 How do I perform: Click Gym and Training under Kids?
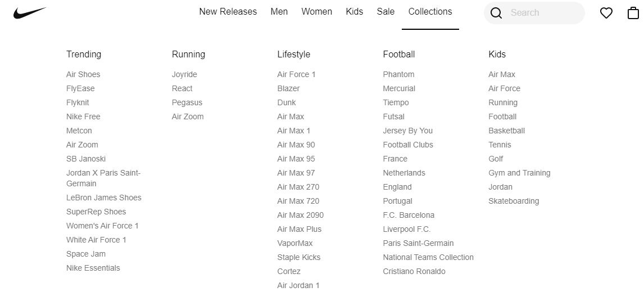pos(519,173)
